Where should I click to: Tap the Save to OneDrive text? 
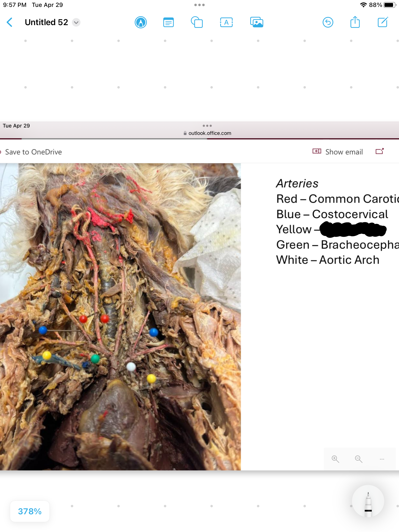click(33, 152)
